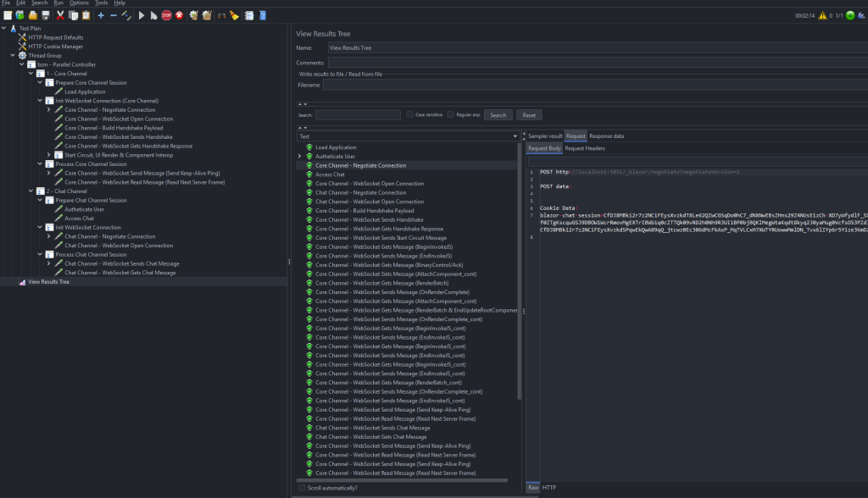
Task: Switch to Request Headers tab
Action: [585, 148]
